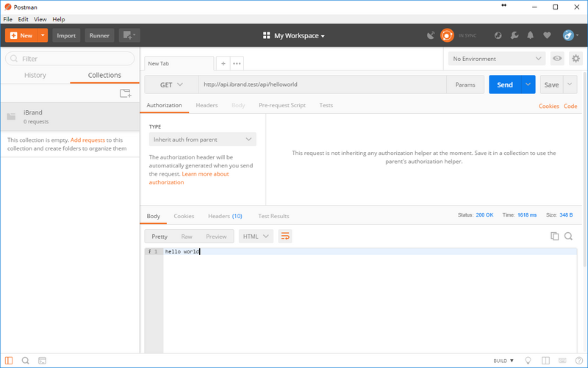Open the BUILD mode dropdown
Image resolution: width=588 pixels, height=368 pixels.
[x=503, y=361]
